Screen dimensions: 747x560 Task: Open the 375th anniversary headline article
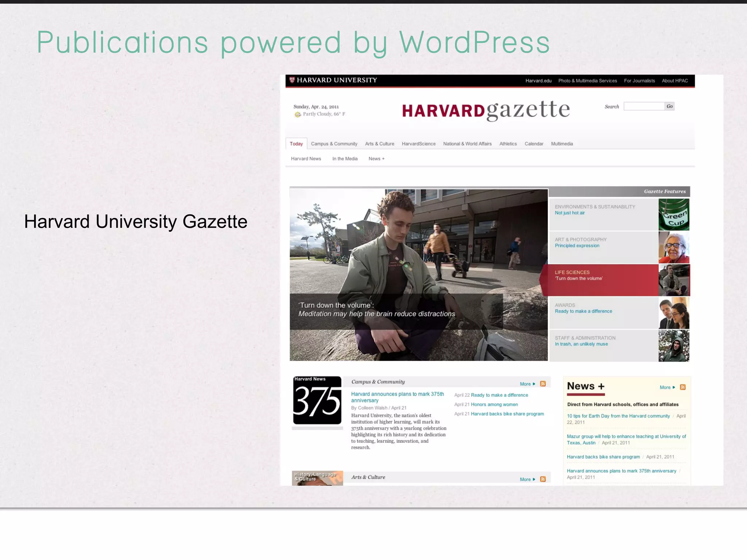(x=398, y=397)
